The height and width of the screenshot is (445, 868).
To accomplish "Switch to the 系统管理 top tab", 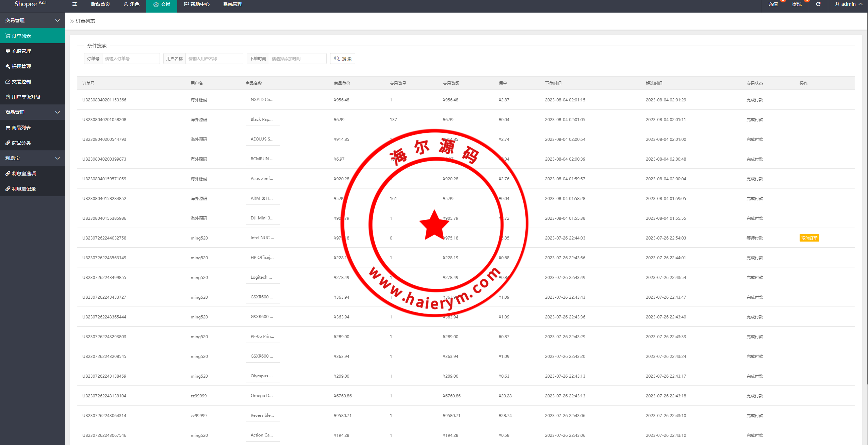I will point(233,4).
